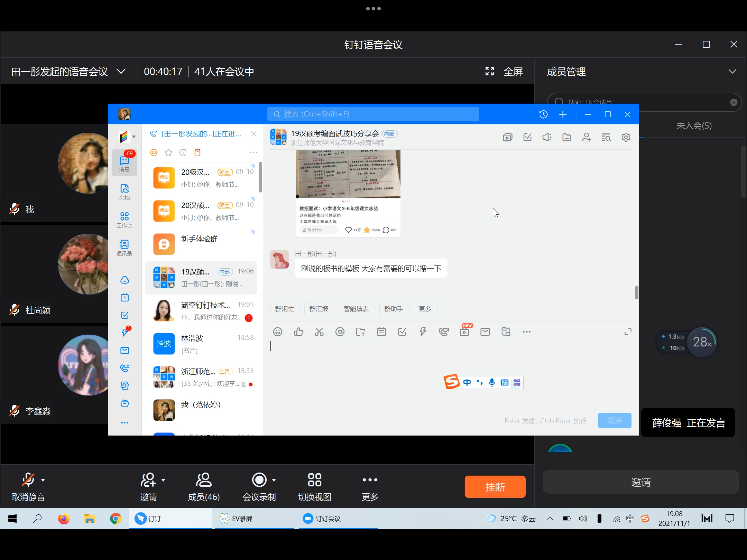Viewport: 747px width, 560px height.
Task: Toggle Sogou punctuation mode icon
Action: coord(480,382)
